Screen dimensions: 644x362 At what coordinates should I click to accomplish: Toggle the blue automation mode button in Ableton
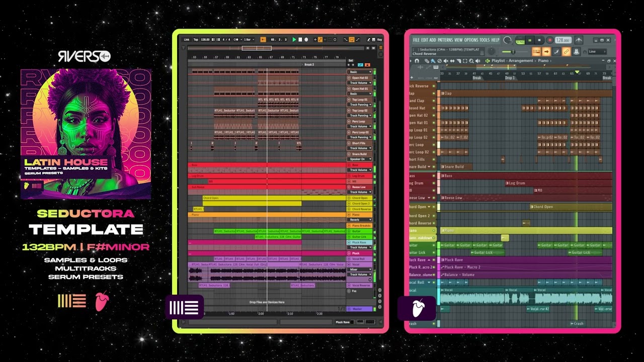coord(360,65)
